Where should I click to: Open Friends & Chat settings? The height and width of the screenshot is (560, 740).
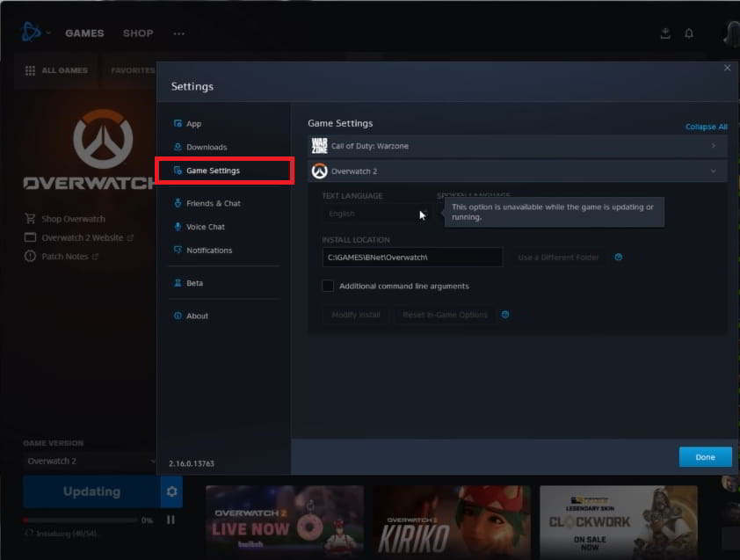(214, 203)
